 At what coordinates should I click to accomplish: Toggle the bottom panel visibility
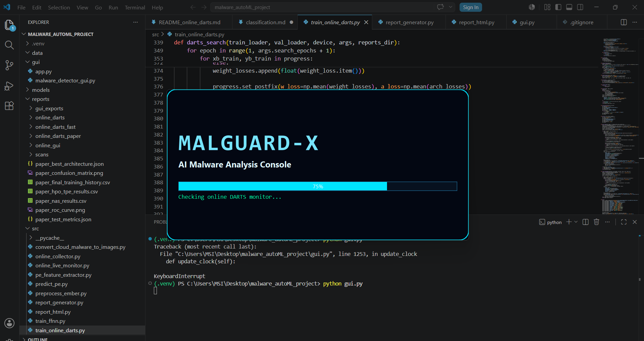pos(569,7)
